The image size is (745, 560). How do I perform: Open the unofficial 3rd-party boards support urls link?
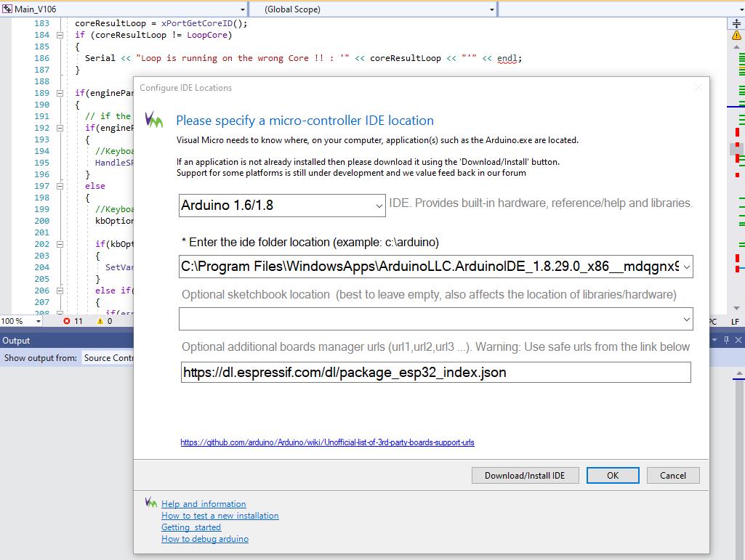[x=327, y=442]
